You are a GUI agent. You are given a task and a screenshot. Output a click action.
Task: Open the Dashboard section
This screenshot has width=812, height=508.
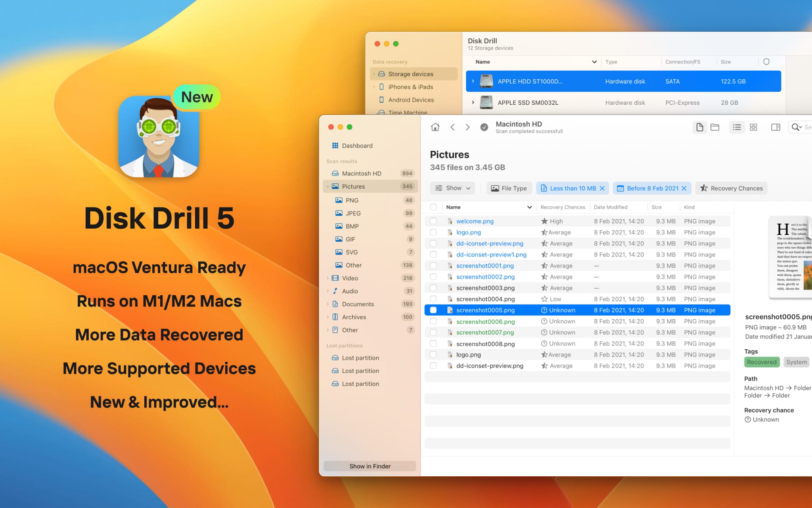pos(358,145)
